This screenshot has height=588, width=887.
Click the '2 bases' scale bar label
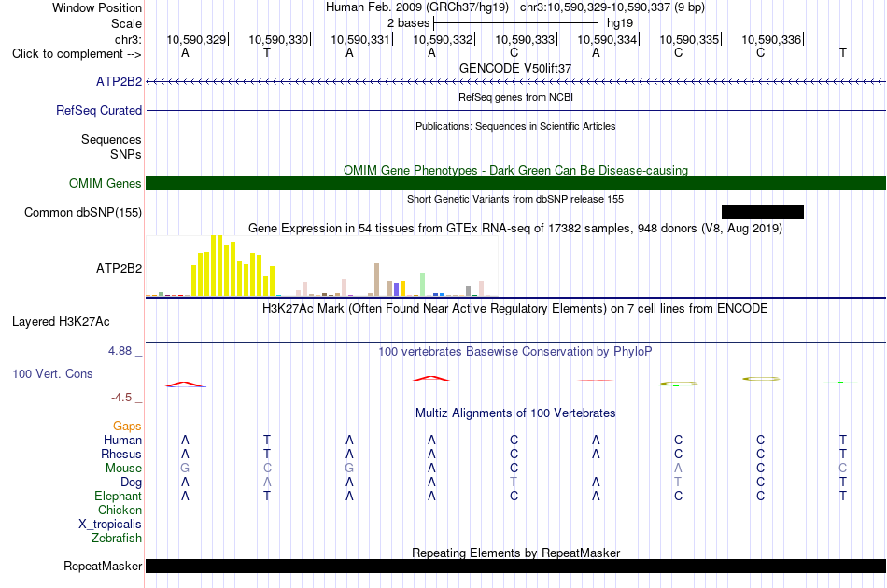pyautogui.click(x=408, y=23)
